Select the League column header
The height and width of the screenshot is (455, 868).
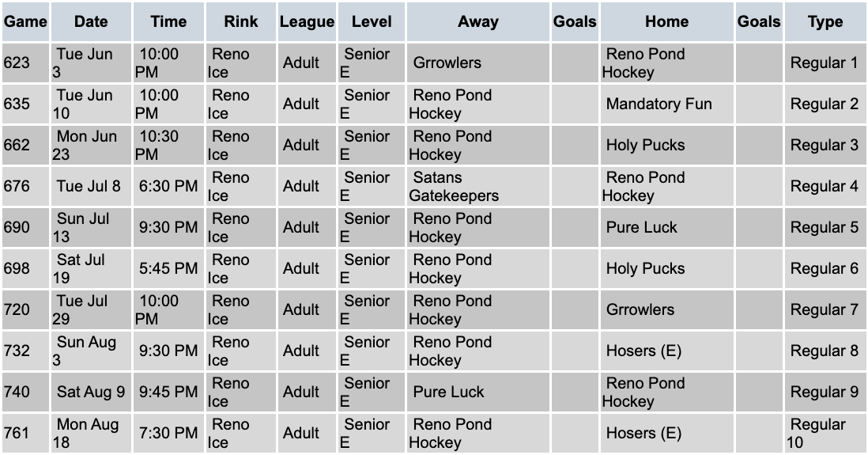click(307, 22)
